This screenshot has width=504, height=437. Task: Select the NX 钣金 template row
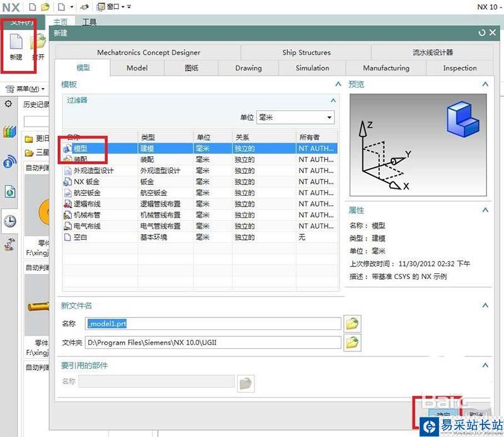pyautogui.click(x=200, y=181)
